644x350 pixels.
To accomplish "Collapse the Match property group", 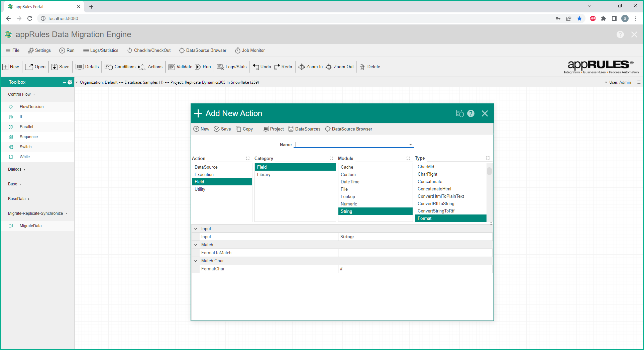I will point(196,245).
